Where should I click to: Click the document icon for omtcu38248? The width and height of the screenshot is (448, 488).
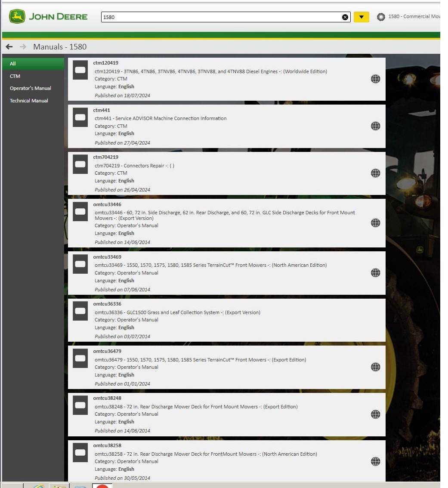[x=80, y=405]
